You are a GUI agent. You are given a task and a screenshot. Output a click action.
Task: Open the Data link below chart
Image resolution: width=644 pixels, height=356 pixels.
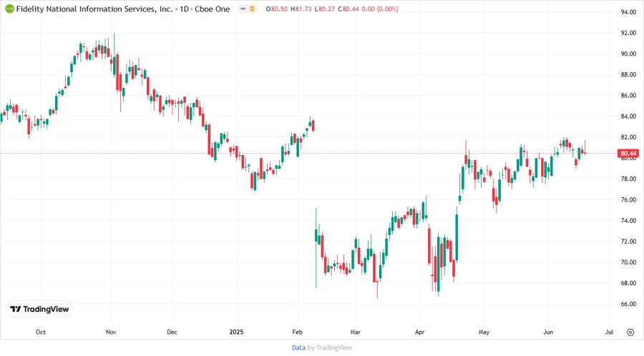[x=298, y=348]
